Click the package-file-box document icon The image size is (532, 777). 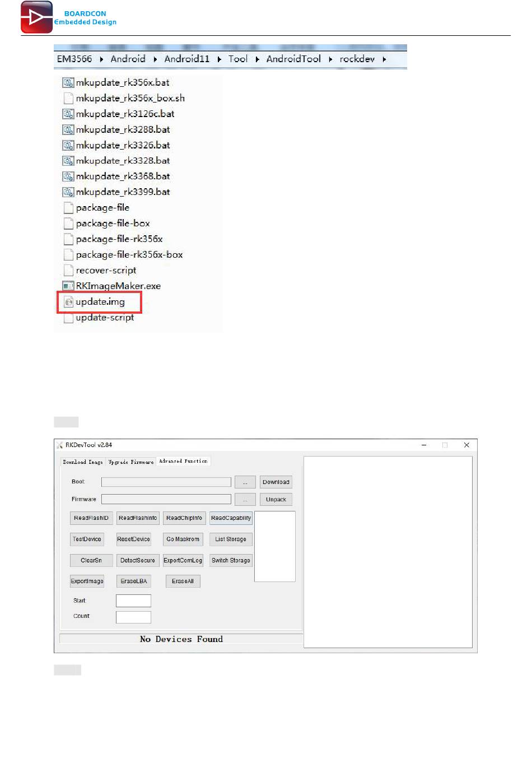tap(68, 224)
